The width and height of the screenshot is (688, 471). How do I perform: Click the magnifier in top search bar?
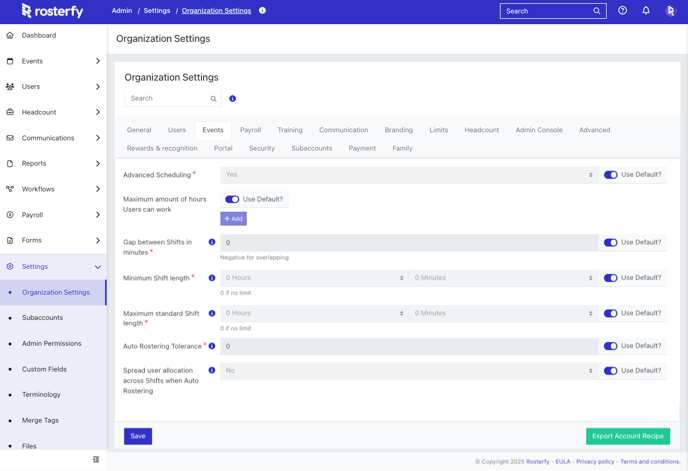coord(597,11)
